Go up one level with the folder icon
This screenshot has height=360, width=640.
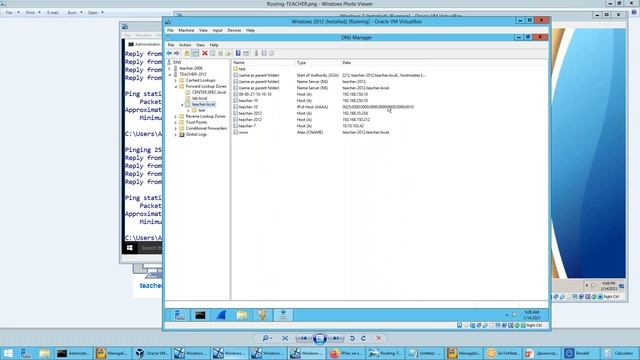[x=187, y=53]
